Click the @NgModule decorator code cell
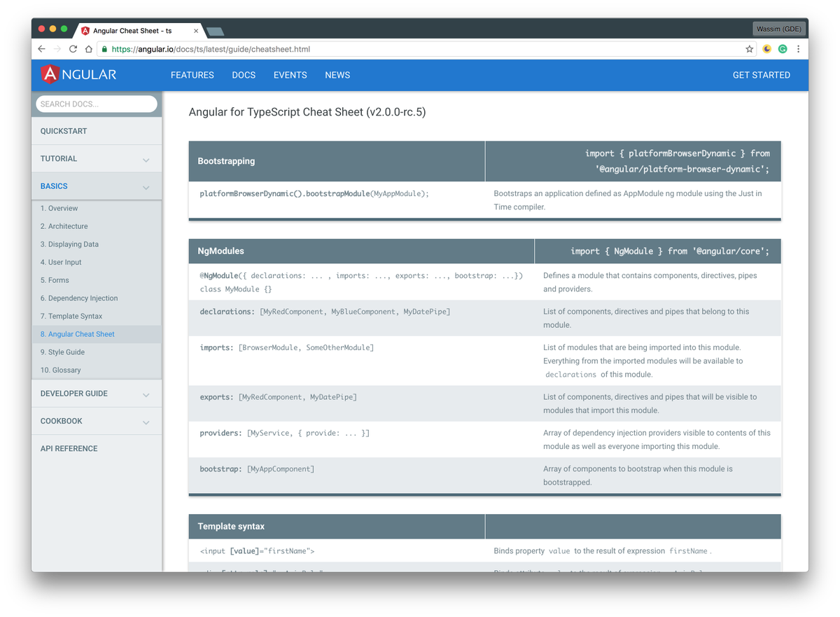The width and height of the screenshot is (840, 617). coord(361,282)
